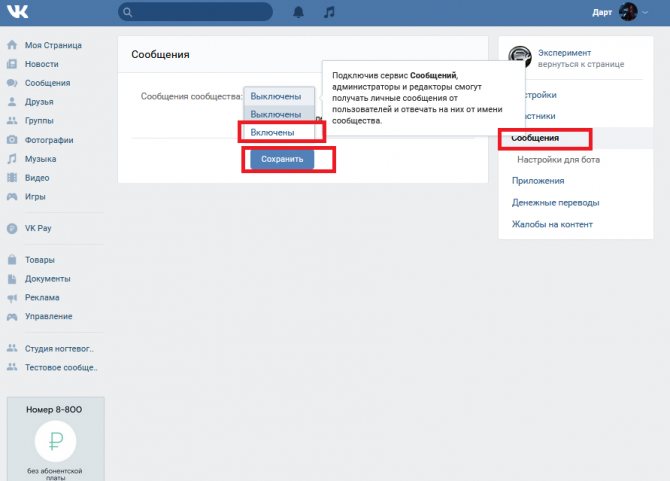670x481 pixels.
Task: Choose Включены option in dropdown list
Action: 279,132
